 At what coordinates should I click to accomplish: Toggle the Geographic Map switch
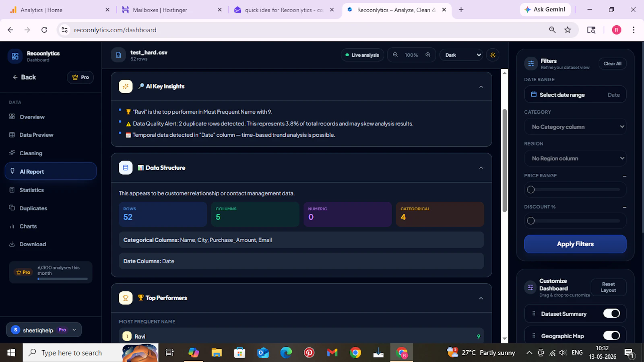click(611, 335)
